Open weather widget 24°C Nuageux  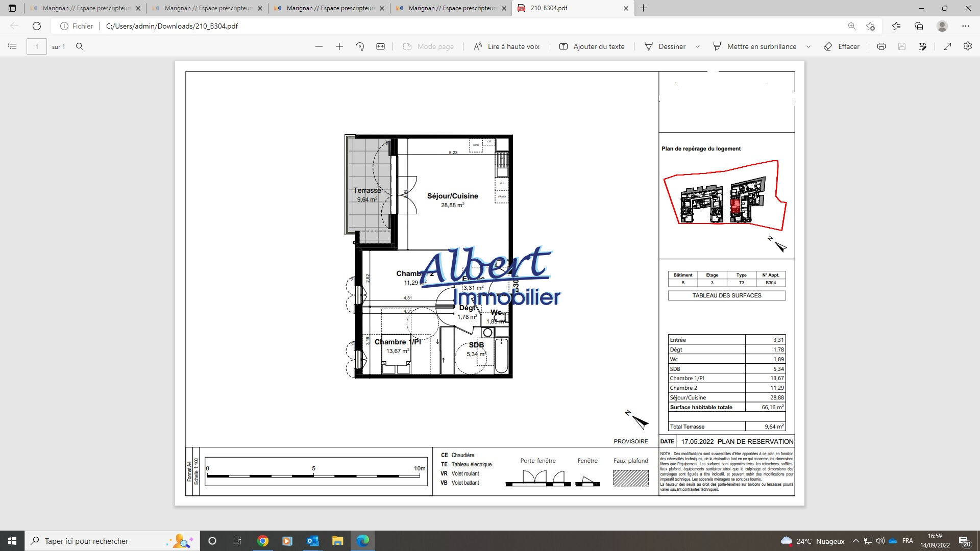813,541
